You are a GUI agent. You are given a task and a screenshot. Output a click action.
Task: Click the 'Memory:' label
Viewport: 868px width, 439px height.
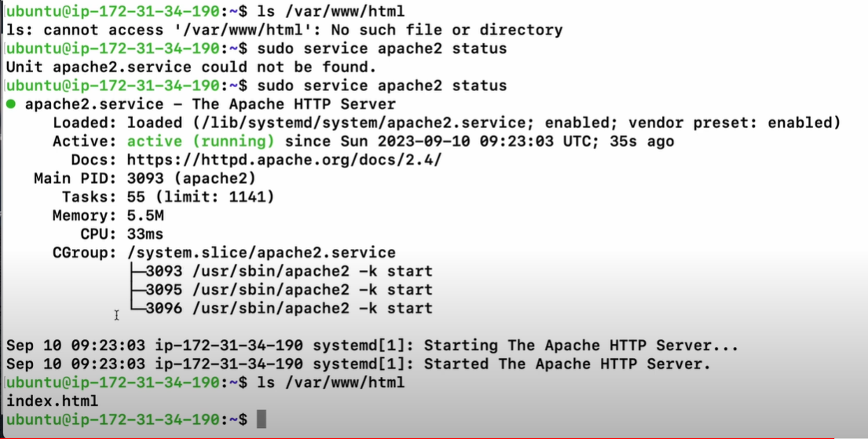86,215
